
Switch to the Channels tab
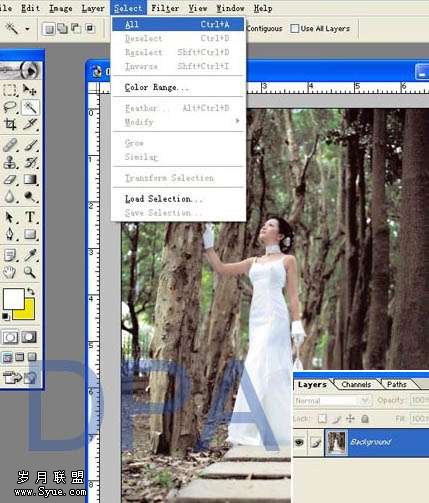(356, 385)
